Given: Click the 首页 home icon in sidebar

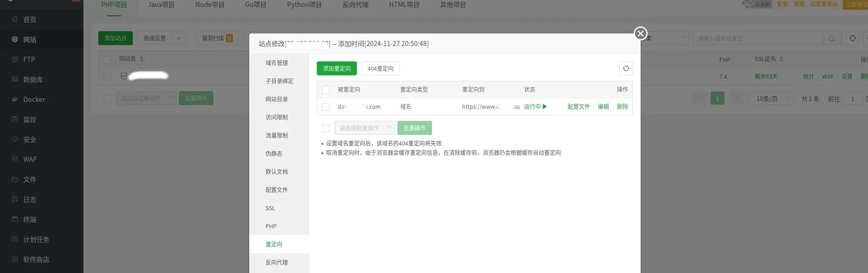Looking at the screenshot, I should pos(15,20).
